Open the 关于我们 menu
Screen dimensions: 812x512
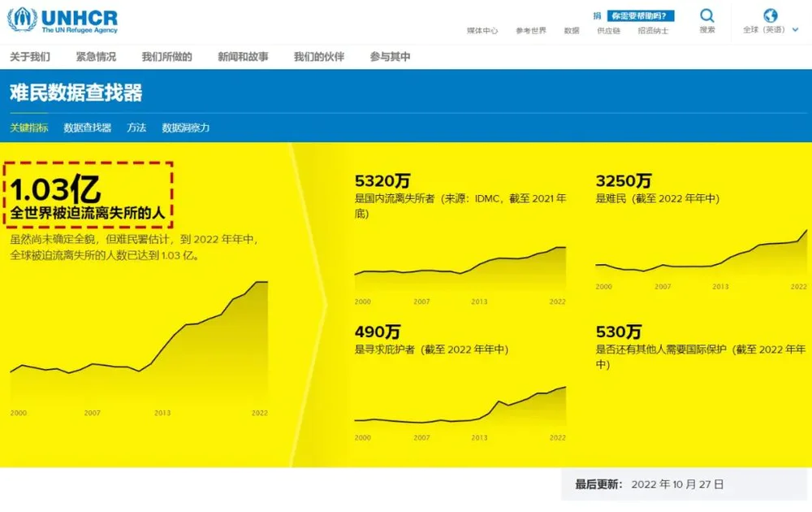coord(30,57)
